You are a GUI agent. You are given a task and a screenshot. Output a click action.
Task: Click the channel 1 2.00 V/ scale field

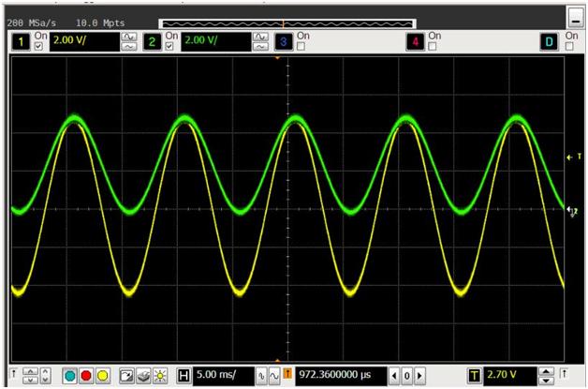coord(85,41)
